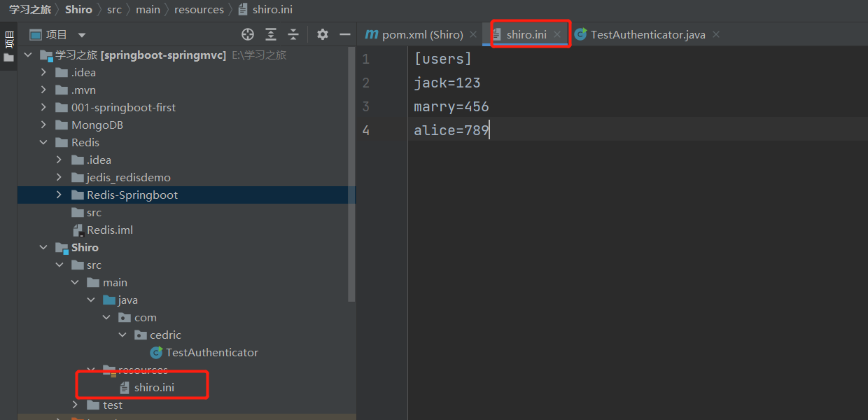
Task: Click the marry=456 line in editor
Action: pyautogui.click(x=451, y=106)
